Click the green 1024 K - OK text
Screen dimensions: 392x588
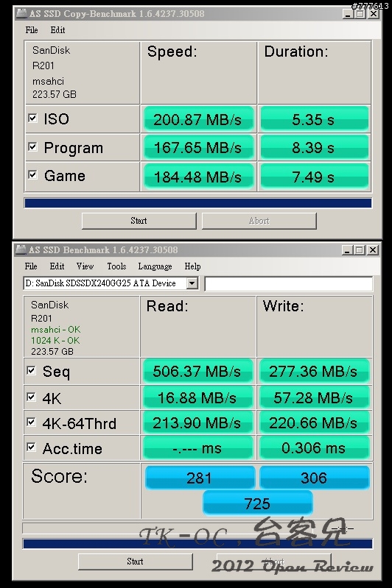tap(55, 340)
